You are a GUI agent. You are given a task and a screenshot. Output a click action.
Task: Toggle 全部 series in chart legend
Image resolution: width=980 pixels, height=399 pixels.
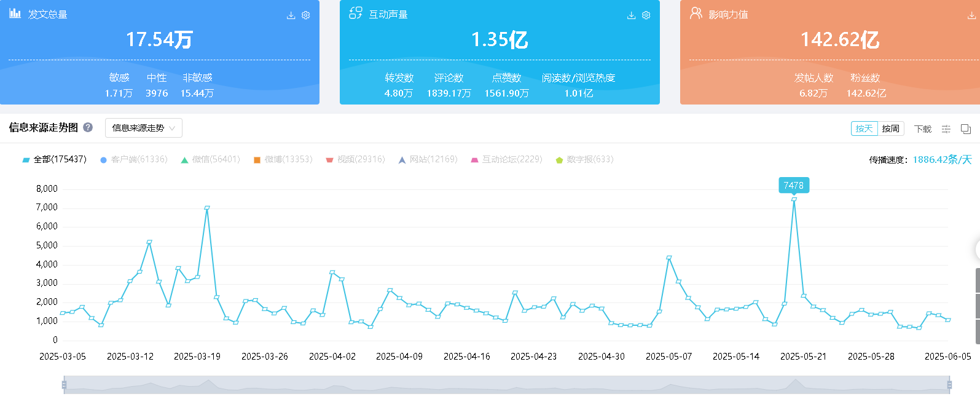tap(54, 160)
